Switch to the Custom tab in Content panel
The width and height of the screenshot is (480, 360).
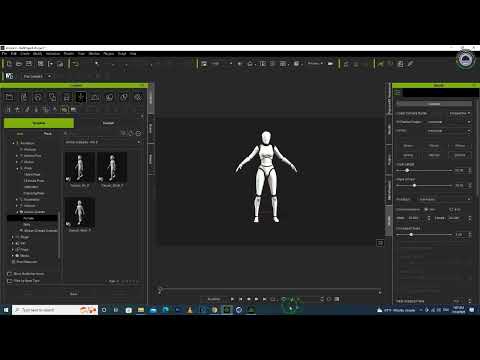(108, 123)
